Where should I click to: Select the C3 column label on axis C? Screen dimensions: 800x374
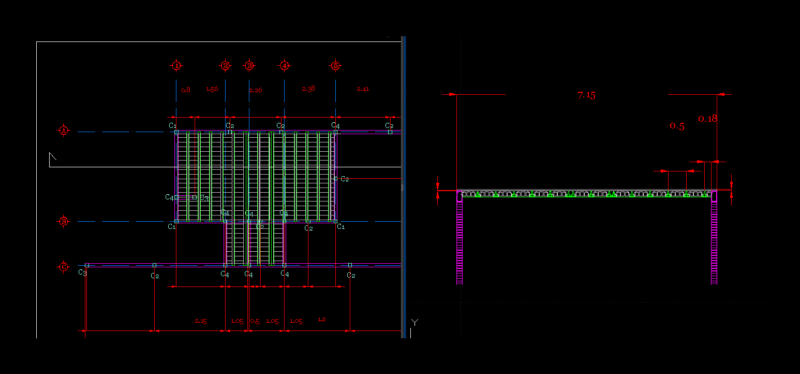(83, 273)
